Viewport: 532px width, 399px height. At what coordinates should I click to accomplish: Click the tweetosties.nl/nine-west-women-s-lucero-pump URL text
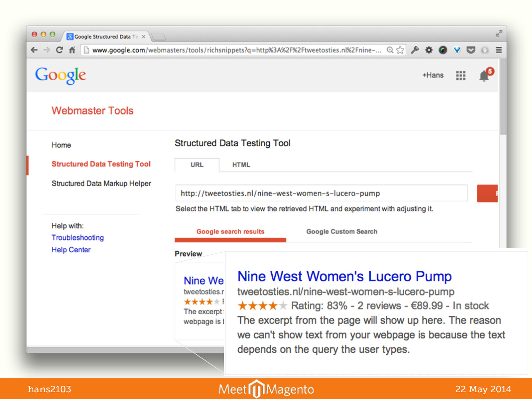coord(346,292)
